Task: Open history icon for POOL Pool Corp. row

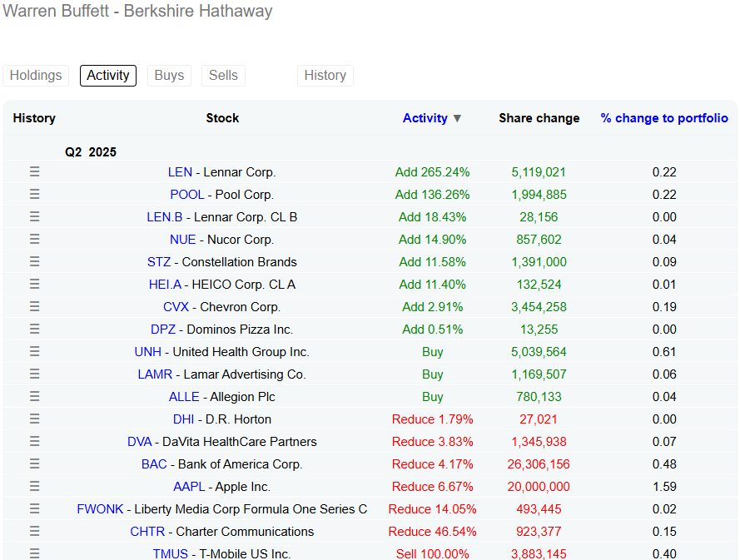Action: click(x=34, y=195)
